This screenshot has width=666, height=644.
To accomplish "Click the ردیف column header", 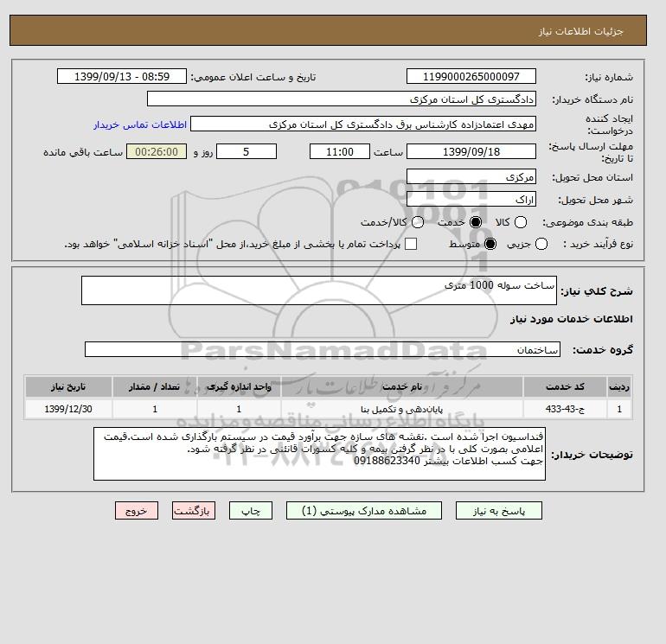I will coord(619,386).
